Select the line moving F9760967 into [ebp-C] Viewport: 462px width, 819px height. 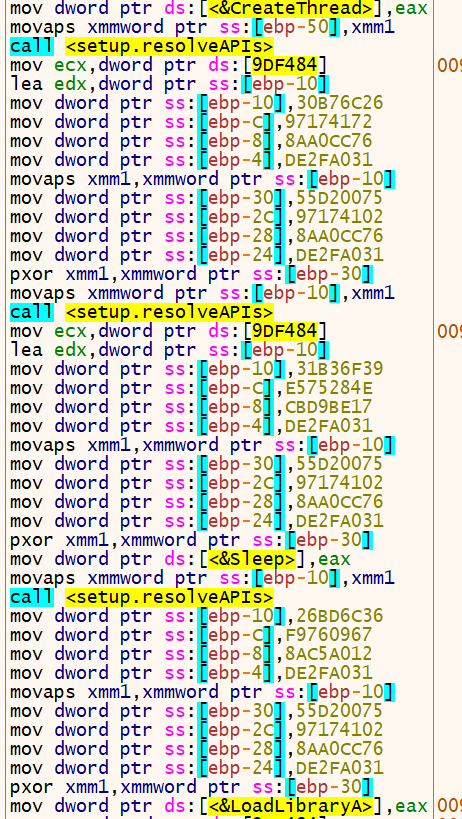pyautogui.click(x=191, y=635)
